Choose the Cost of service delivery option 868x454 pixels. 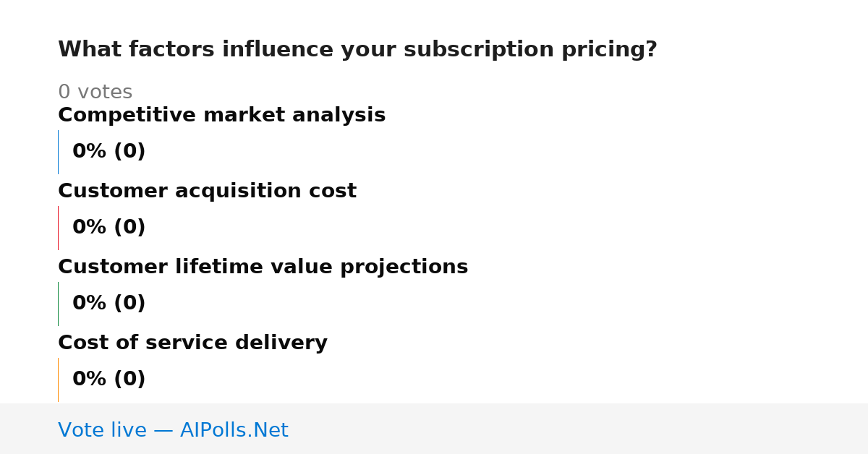pyautogui.click(x=192, y=343)
